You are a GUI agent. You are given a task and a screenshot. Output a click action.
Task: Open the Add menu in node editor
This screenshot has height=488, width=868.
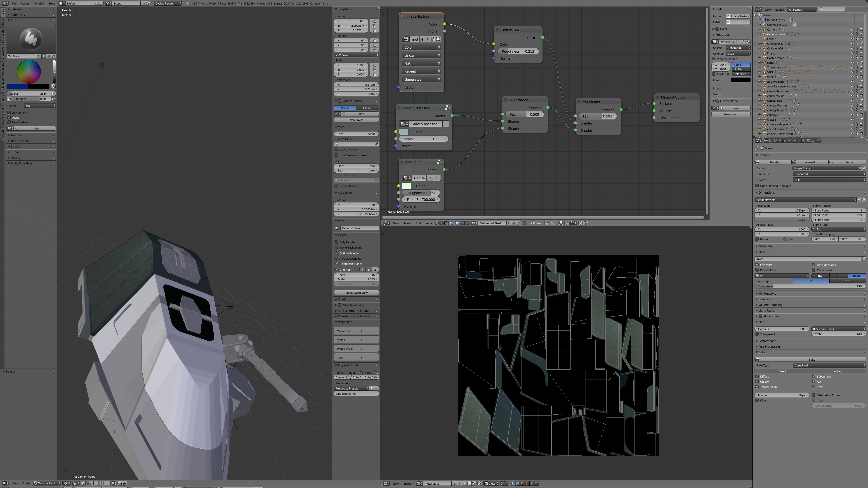pyautogui.click(x=418, y=223)
